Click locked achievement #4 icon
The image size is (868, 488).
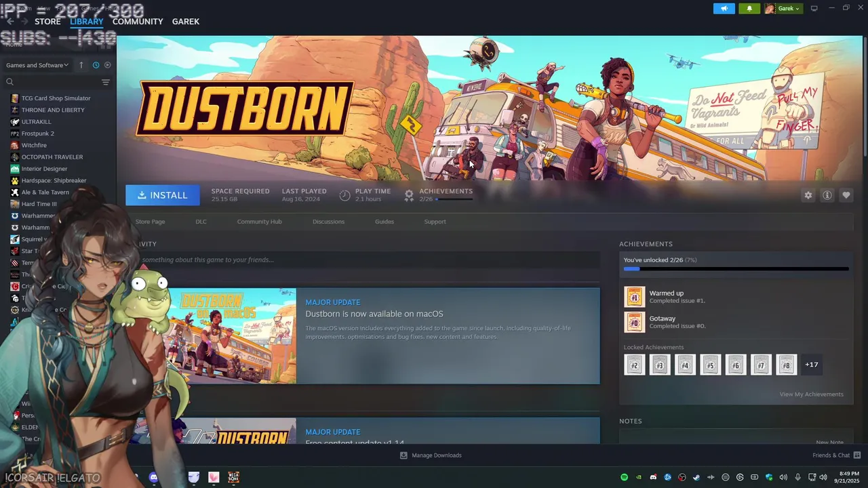(x=685, y=365)
